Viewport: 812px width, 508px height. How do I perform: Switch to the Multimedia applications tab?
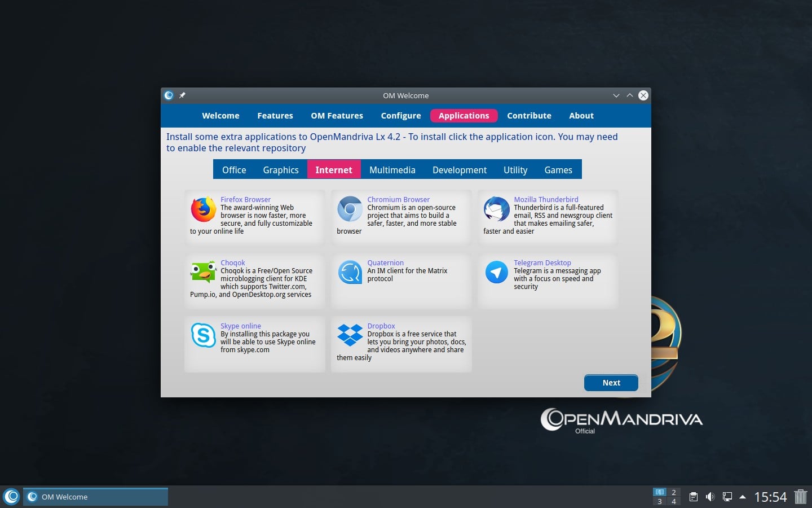(x=392, y=169)
